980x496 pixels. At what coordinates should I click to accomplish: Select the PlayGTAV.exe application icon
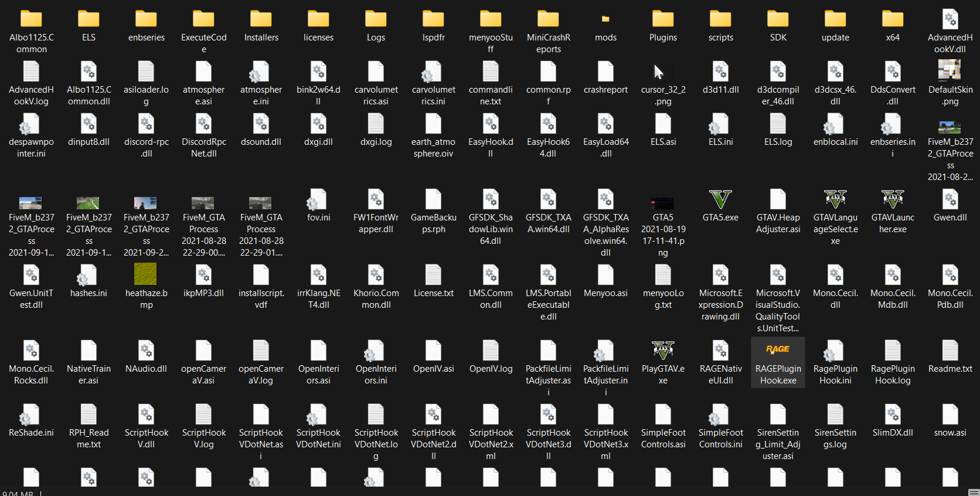coord(663,351)
